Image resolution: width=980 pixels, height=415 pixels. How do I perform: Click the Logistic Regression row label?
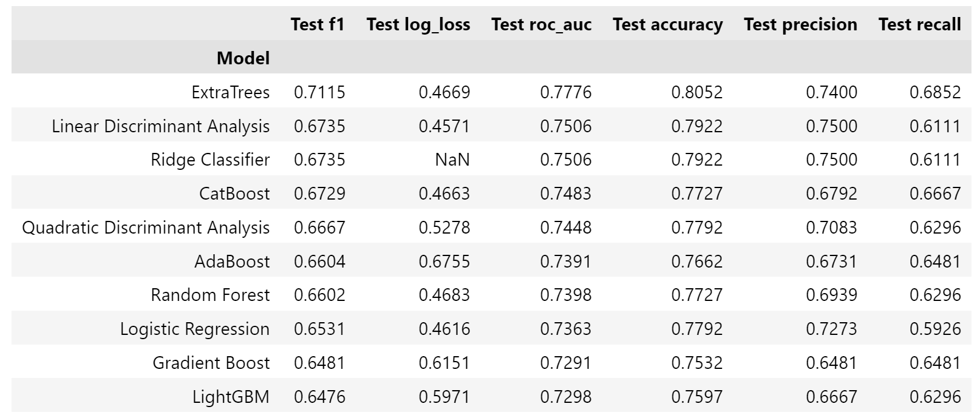point(194,329)
